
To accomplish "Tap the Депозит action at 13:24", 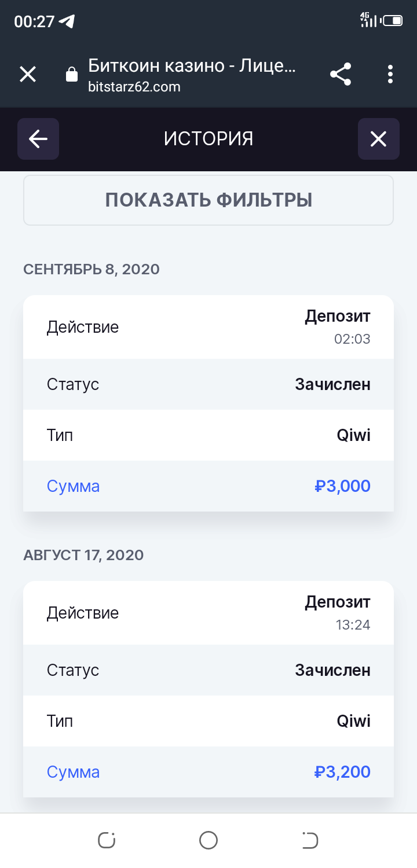I will point(337,603).
